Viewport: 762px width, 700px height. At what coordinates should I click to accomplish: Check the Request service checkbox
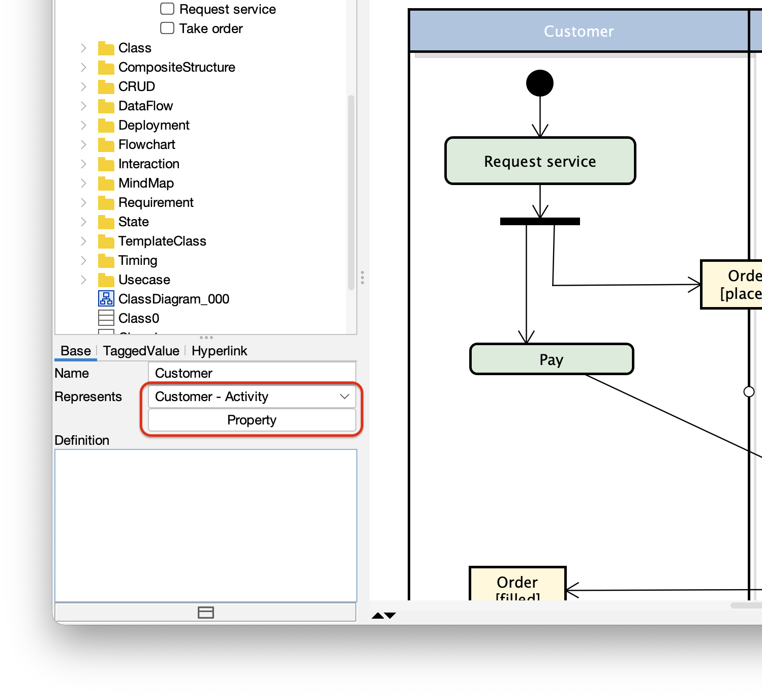pos(167,9)
